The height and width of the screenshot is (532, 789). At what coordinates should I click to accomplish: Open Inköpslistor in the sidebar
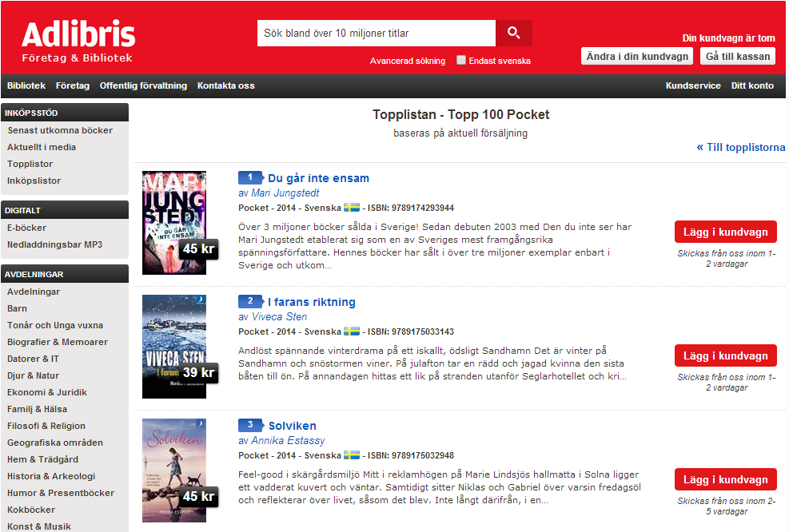(34, 181)
